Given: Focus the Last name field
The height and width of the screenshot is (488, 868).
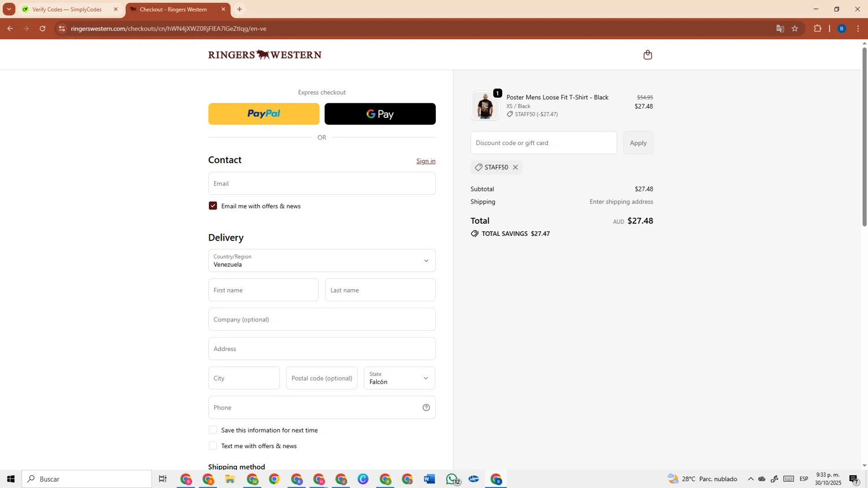Looking at the screenshot, I should (x=380, y=290).
